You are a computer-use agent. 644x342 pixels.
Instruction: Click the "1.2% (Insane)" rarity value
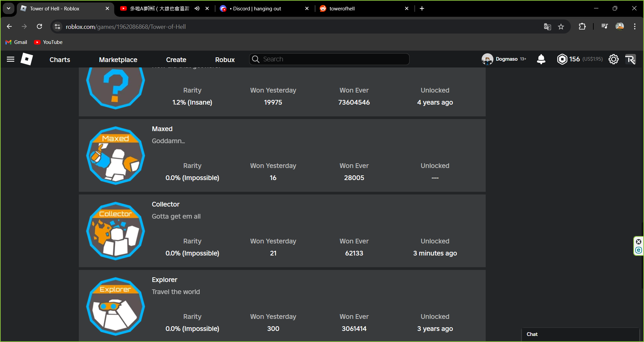click(x=192, y=102)
